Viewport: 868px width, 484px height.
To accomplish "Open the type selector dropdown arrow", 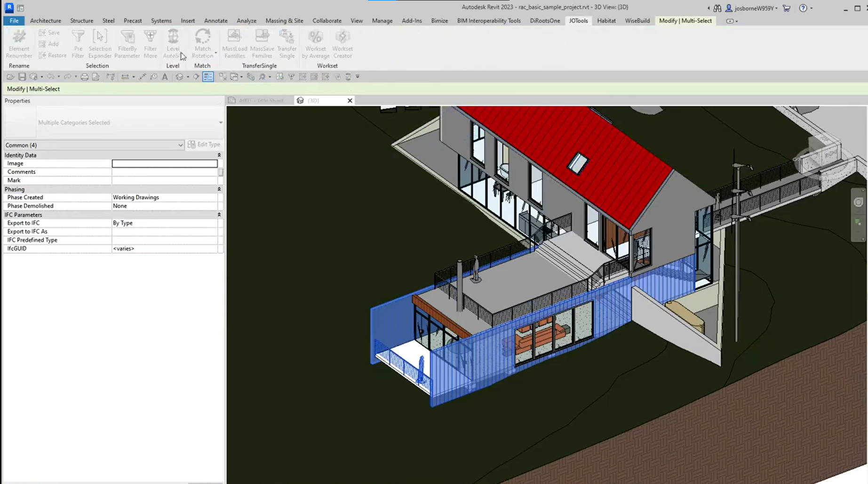I will [x=221, y=122].
